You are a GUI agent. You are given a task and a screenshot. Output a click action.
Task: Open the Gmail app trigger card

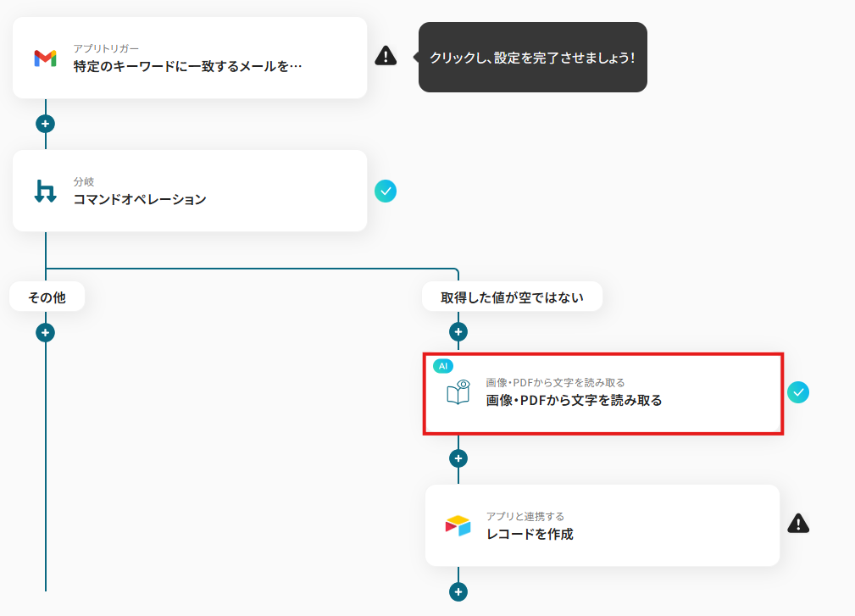tap(190, 58)
